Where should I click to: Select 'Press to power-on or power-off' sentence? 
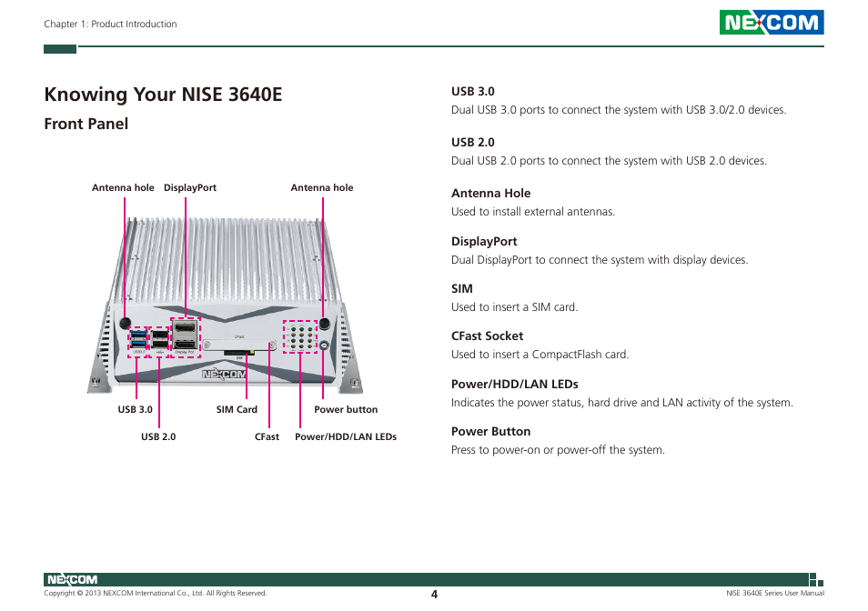558,450
